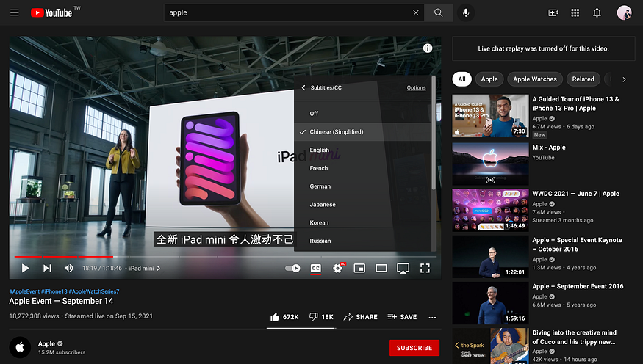The image size is (643, 364).
Task: Open WWDC 2021 June 7 video thumbnail
Action: click(490, 210)
